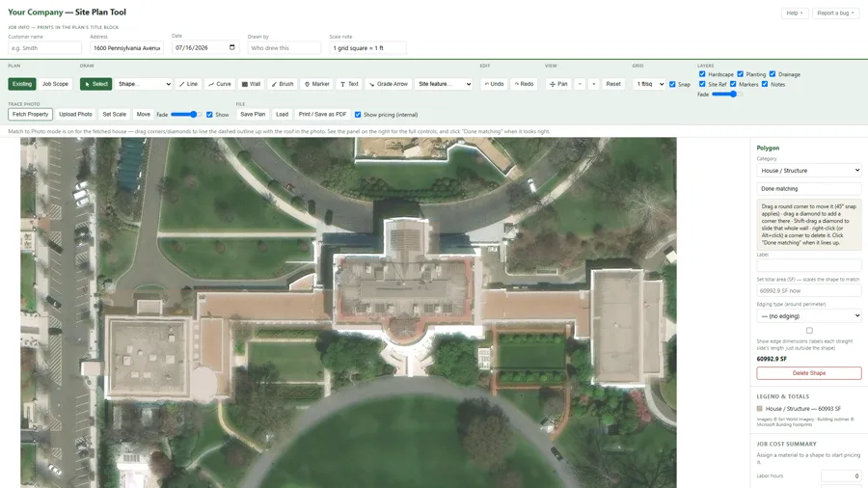Choose the Line drawing tool
The image size is (868, 488).
point(188,84)
